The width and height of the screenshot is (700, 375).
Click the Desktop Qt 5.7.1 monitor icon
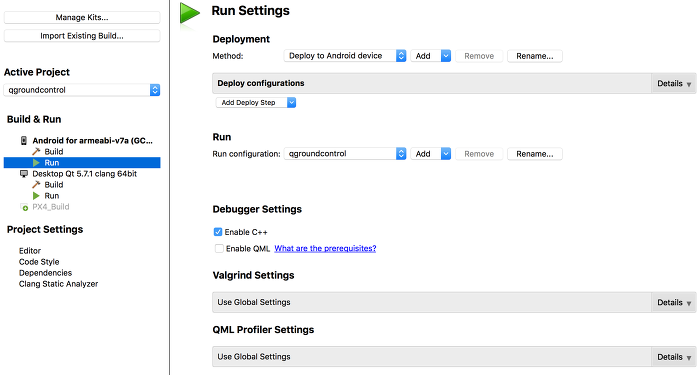tap(24, 174)
